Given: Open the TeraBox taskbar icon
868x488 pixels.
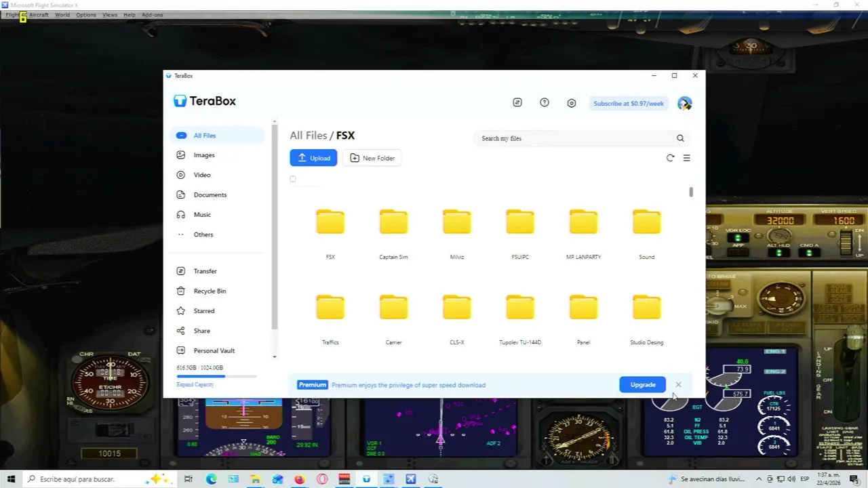Looking at the screenshot, I should [366, 479].
